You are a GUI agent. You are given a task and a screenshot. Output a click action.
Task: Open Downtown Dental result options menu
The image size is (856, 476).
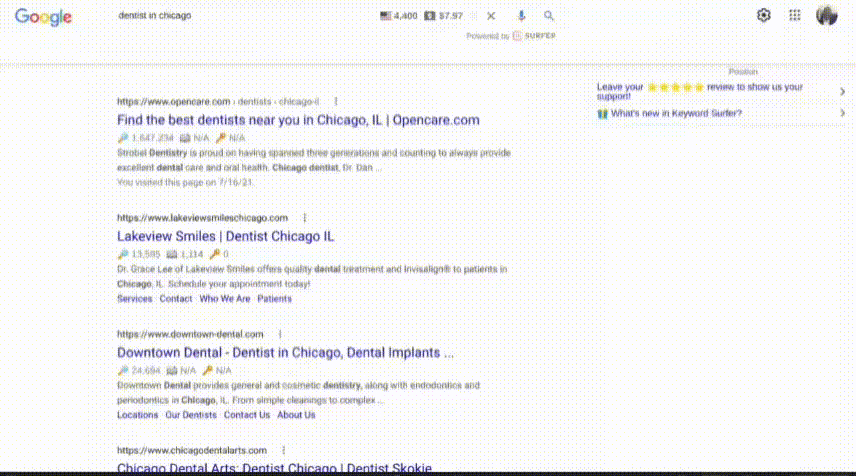[x=280, y=334]
